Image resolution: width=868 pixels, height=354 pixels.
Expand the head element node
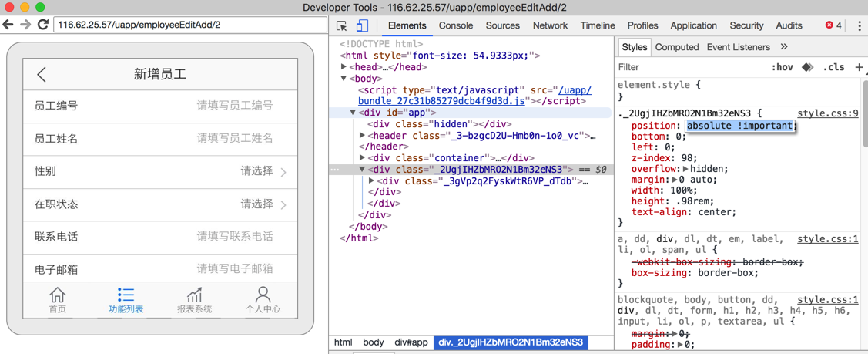pyautogui.click(x=344, y=66)
